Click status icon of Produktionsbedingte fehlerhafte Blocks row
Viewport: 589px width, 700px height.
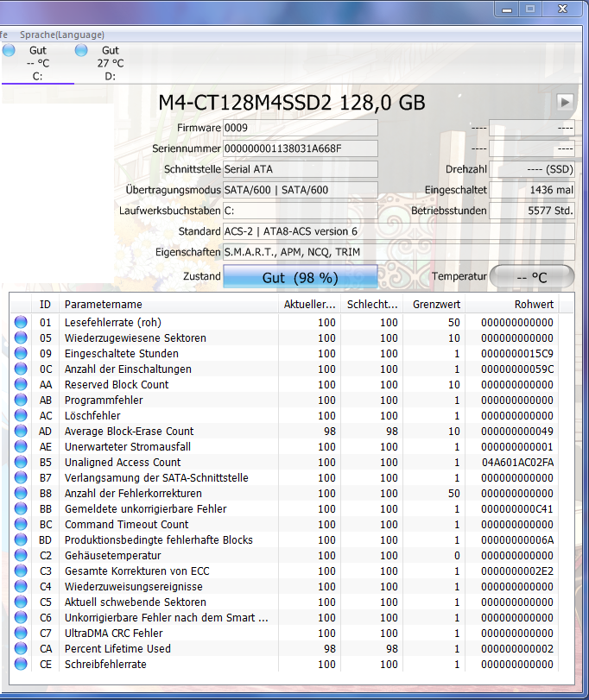pos(21,539)
